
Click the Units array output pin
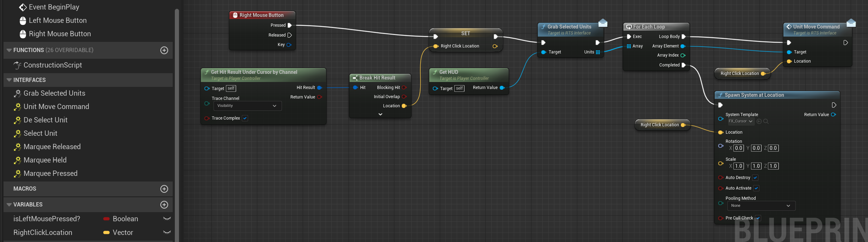click(598, 52)
